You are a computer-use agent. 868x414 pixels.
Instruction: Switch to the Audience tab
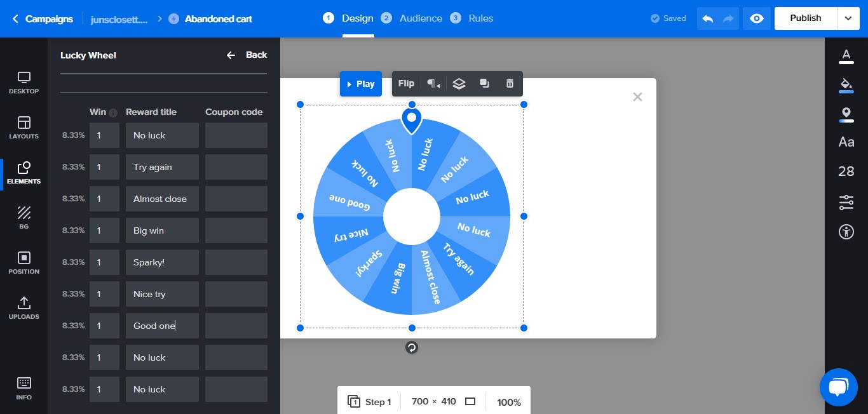[x=420, y=18]
